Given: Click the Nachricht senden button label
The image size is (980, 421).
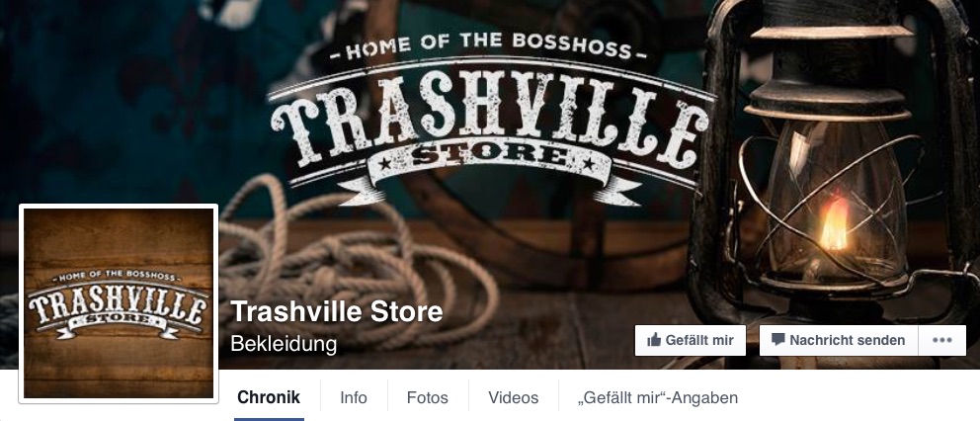Looking at the screenshot, I should [x=847, y=340].
